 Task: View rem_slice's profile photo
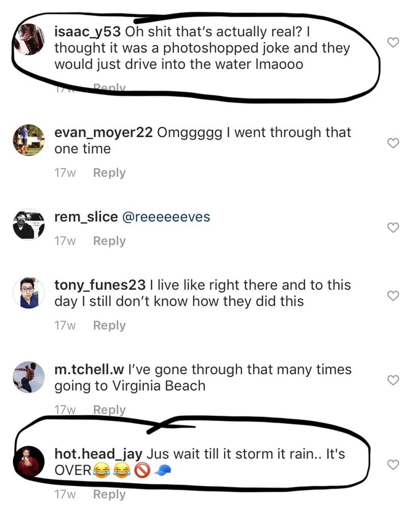pyautogui.click(x=29, y=224)
